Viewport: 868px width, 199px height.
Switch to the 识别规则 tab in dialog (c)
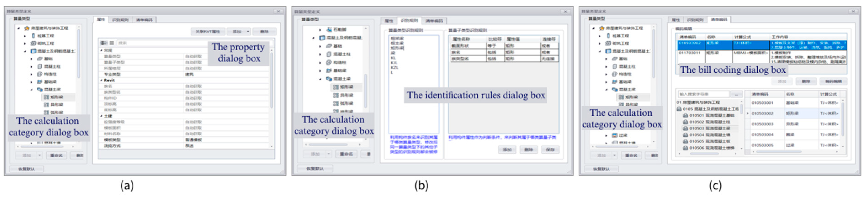tap(695, 20)
